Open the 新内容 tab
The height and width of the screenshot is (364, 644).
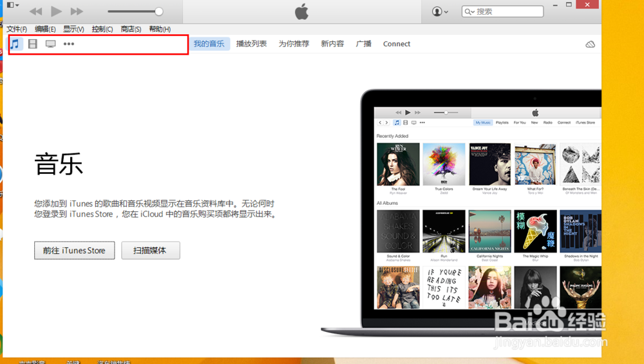tap(332, 44)
